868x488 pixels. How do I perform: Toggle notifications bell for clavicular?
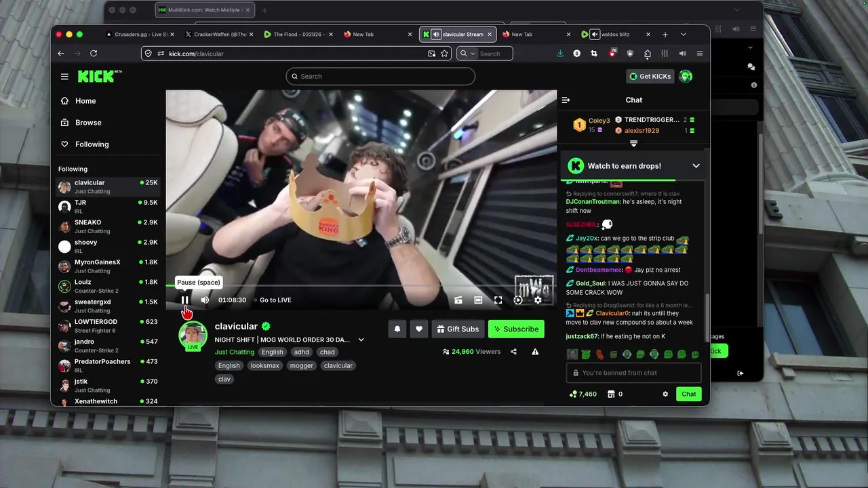pyautogui.click(x=397, y=329)
